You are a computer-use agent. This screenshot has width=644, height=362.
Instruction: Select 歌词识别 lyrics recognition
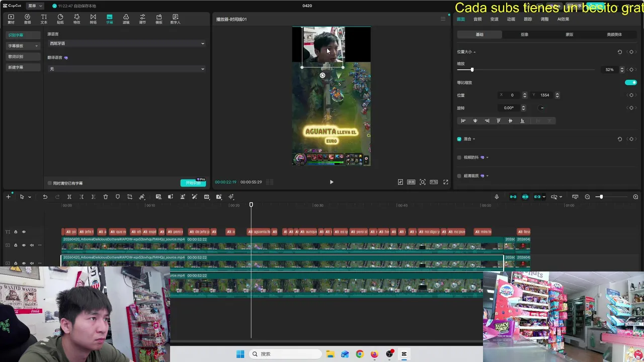pos(23,56)
